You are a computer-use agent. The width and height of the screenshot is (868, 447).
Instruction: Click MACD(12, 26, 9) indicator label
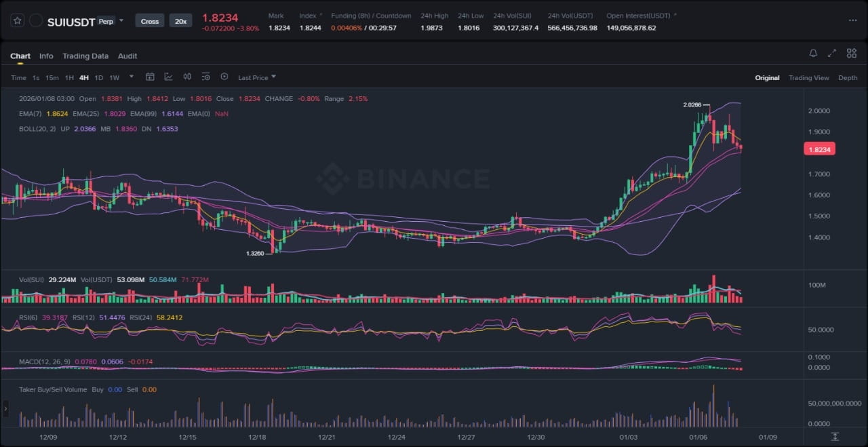44,362
